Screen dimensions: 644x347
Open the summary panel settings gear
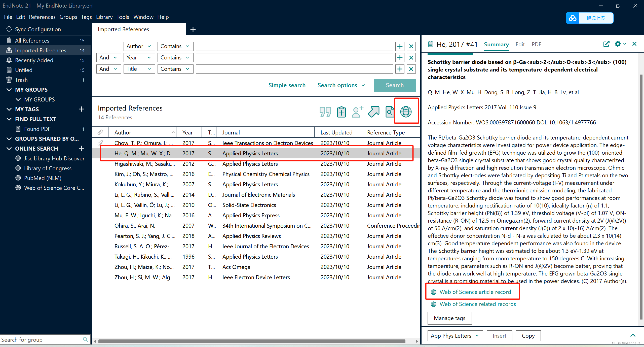pyautogui.click(x=618, y=44)
